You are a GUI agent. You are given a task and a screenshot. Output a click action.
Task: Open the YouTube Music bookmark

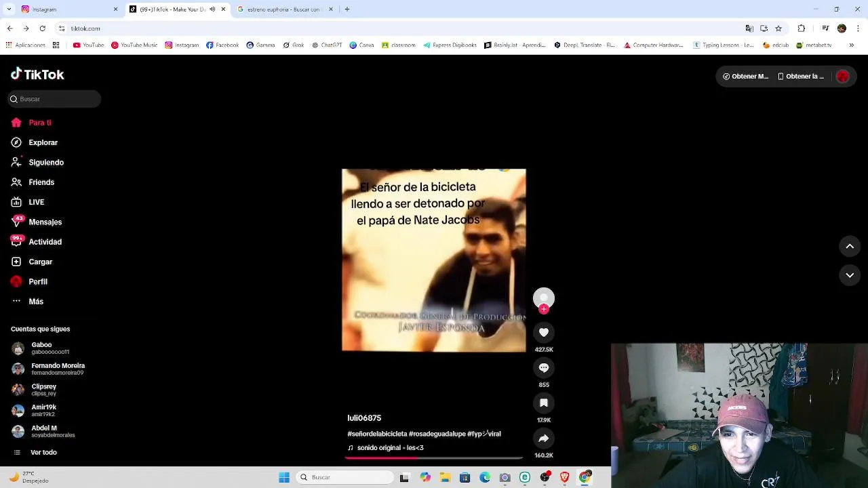tap(134, 45)
